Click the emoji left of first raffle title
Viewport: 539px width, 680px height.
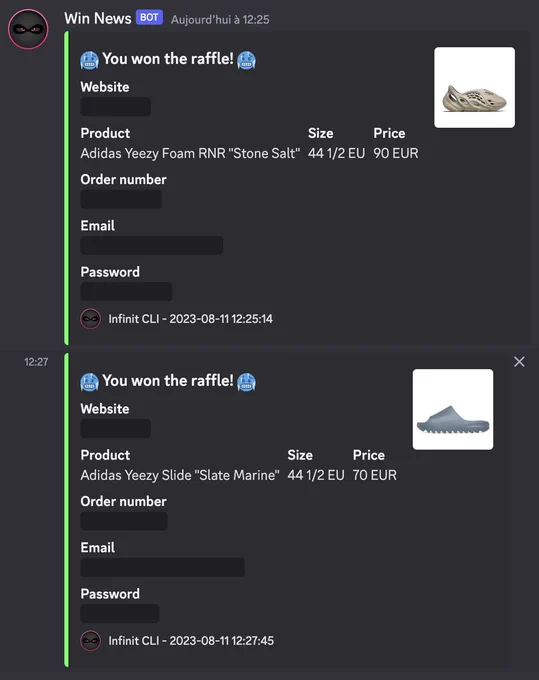pos(89,60)
